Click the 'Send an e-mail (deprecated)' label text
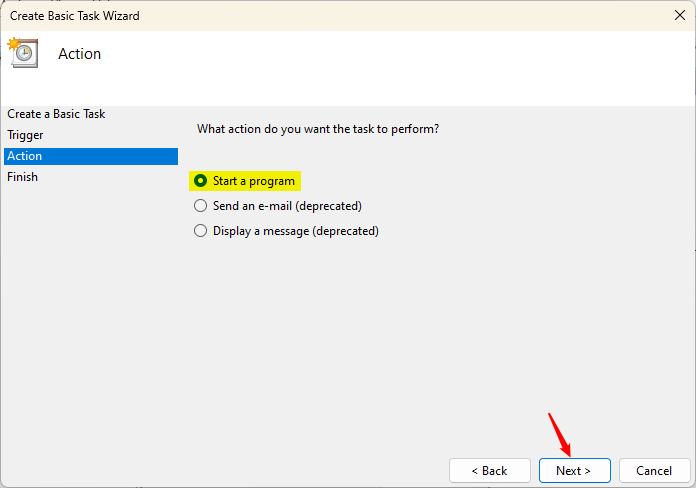Screen dimensions: 696x488 pyautogui.click(x=287, y=206)
